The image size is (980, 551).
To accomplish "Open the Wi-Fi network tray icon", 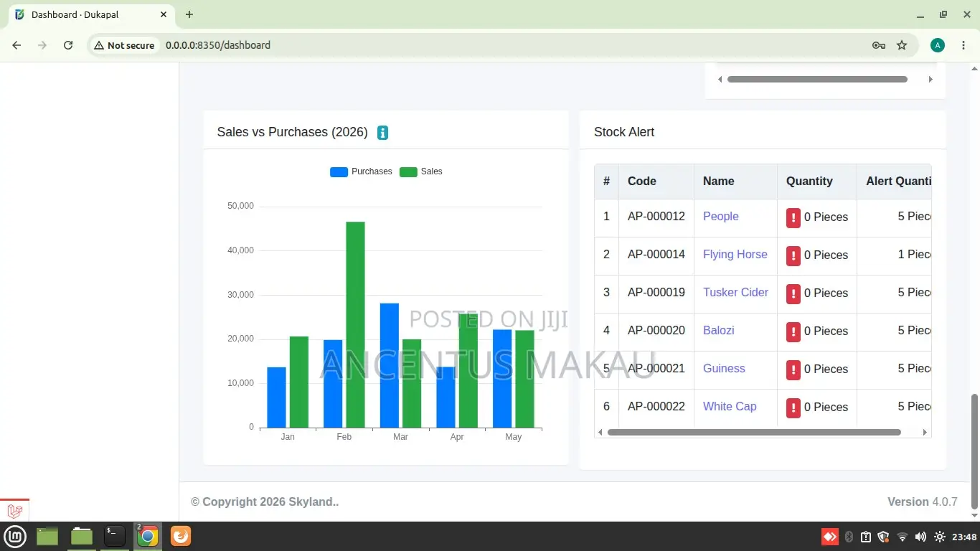I will point(903,537).
